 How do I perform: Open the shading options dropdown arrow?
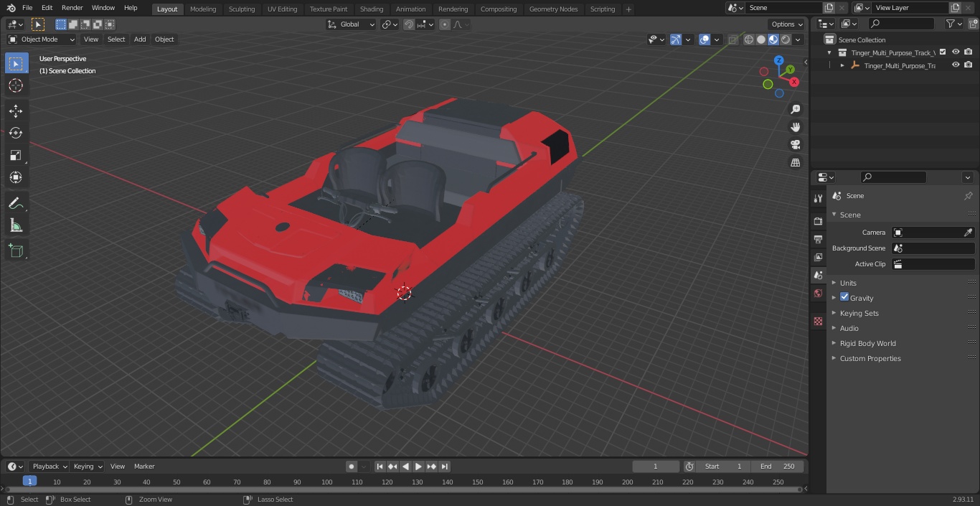tap(798, 39)
